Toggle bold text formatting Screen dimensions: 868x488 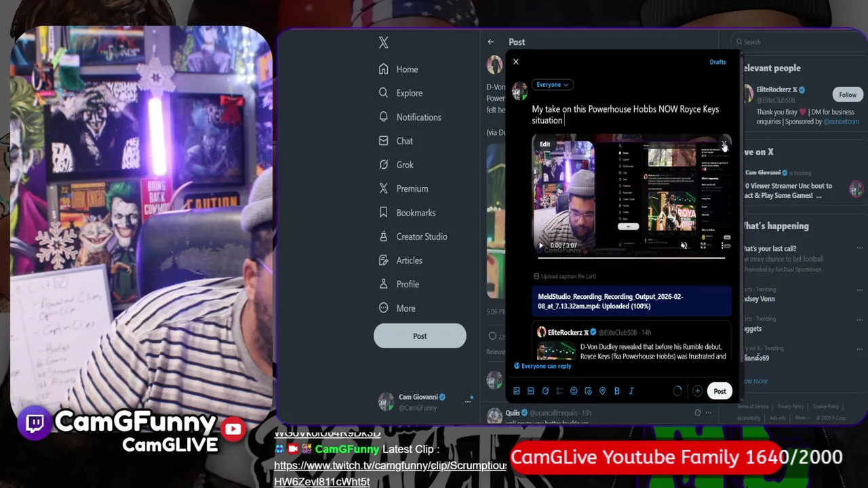(616, 391)
